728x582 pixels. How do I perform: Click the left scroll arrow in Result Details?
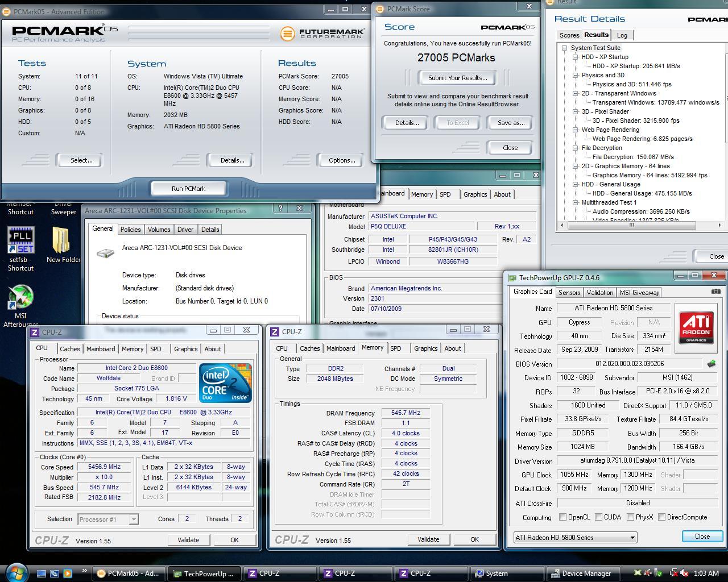tap(562, 225)
